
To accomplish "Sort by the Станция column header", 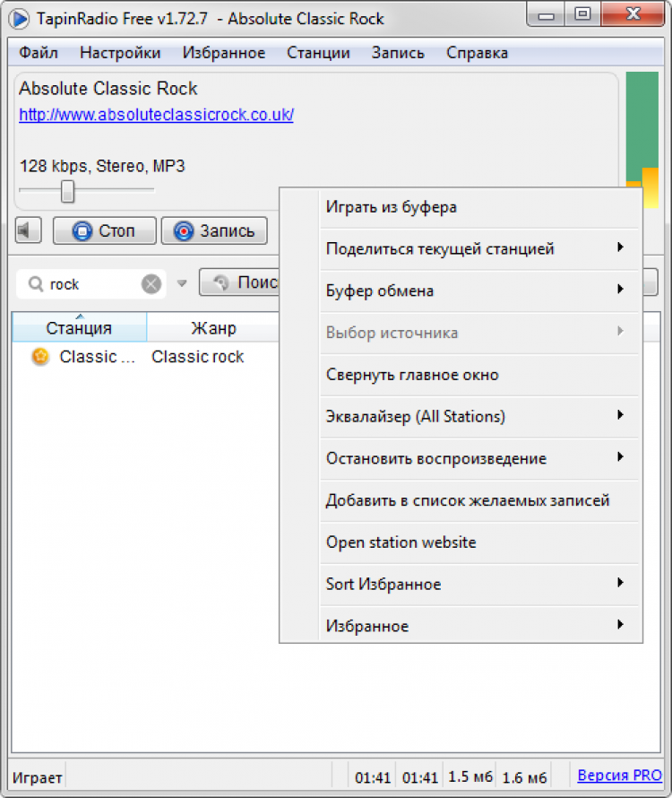I will (80, 327).
